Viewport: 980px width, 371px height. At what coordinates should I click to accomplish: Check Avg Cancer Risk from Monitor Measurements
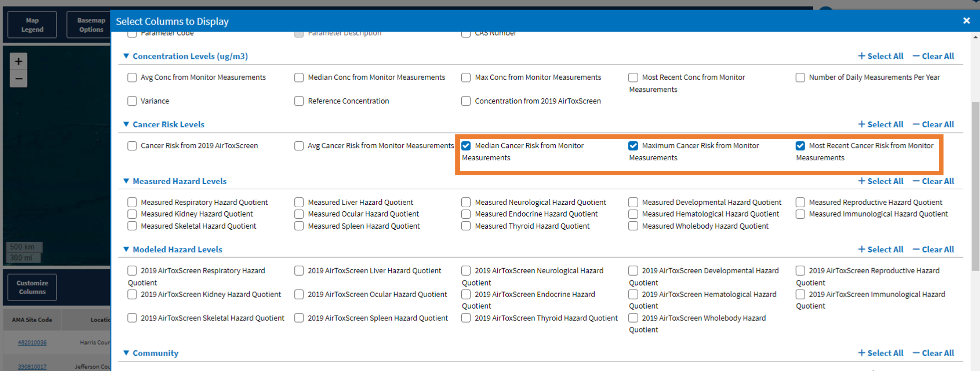(x=299, y=146)
